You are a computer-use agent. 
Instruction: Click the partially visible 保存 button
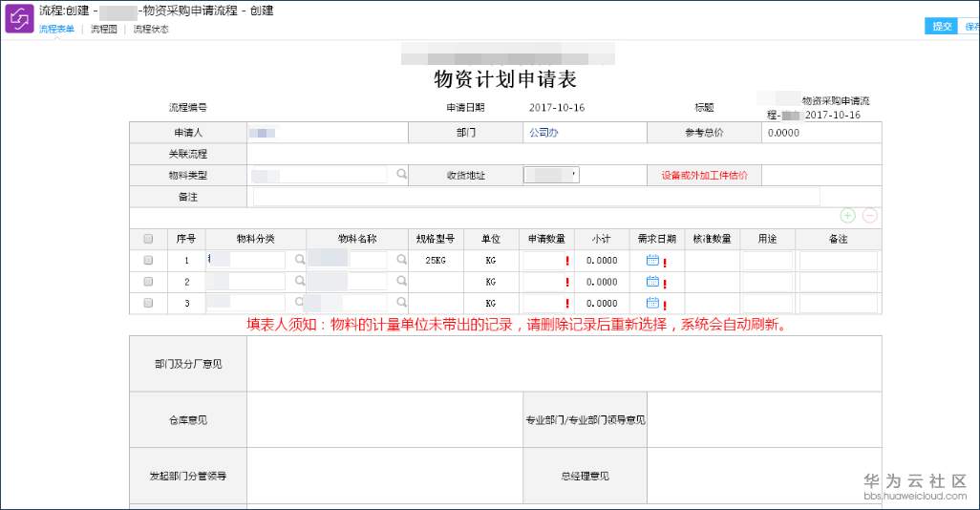coord(970,26)
